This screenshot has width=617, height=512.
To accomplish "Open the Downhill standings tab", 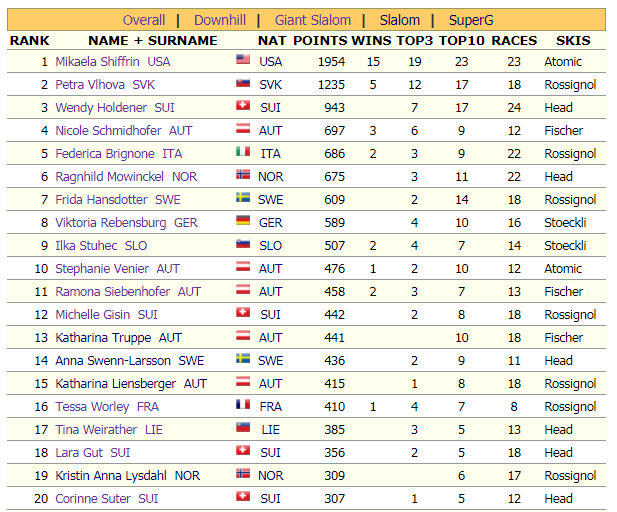I will tap(219, 20).
